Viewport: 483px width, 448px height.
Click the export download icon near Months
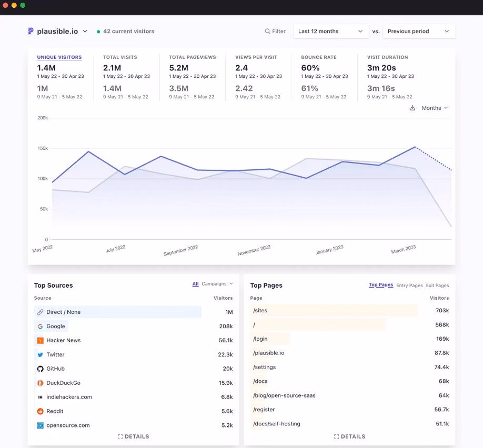pos(412,108)
